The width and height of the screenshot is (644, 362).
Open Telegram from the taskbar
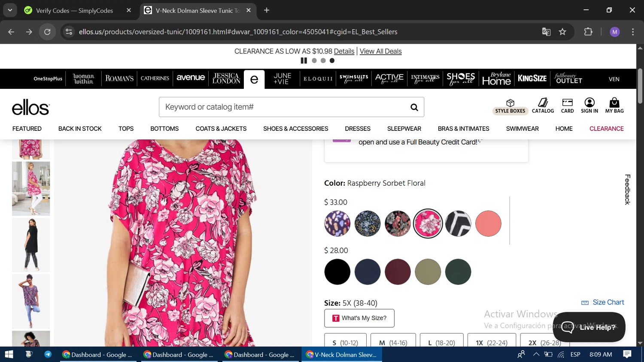click(48, 354)
